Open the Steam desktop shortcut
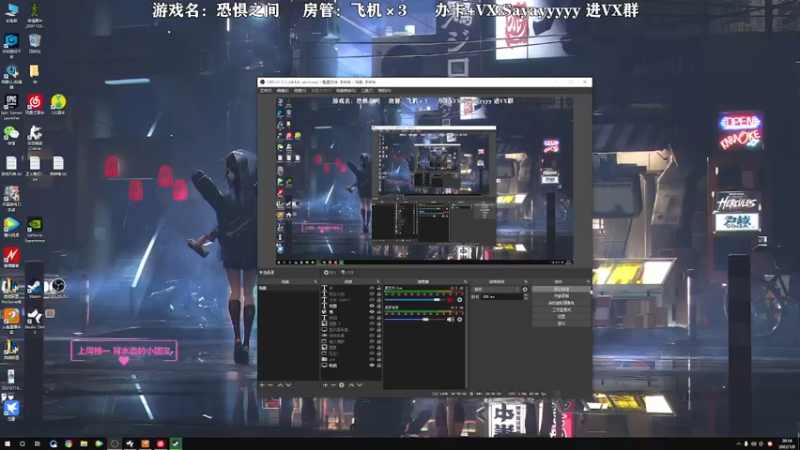Image resolution: width=800 pixels, height=450 pixels. pos(35,289)
